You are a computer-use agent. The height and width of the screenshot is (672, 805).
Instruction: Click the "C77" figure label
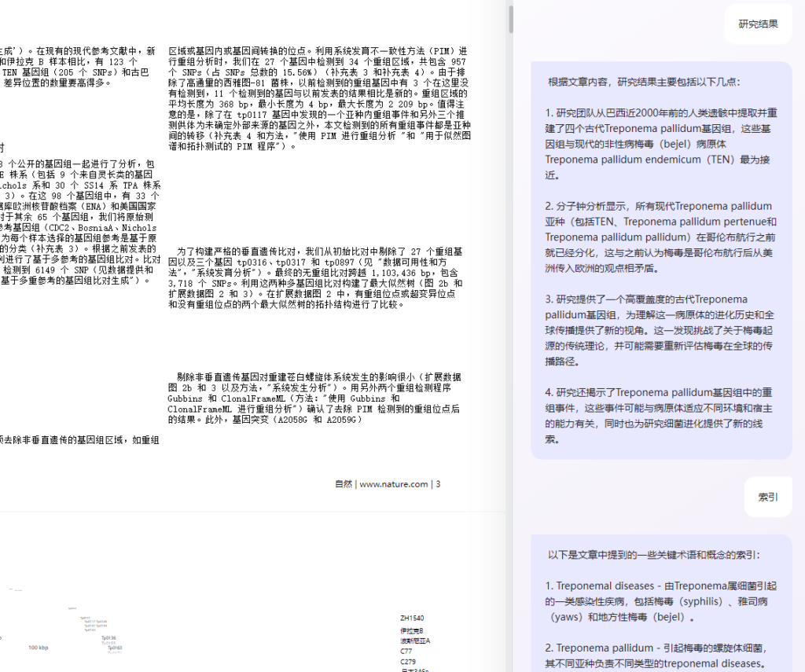[x=406, y=651]
